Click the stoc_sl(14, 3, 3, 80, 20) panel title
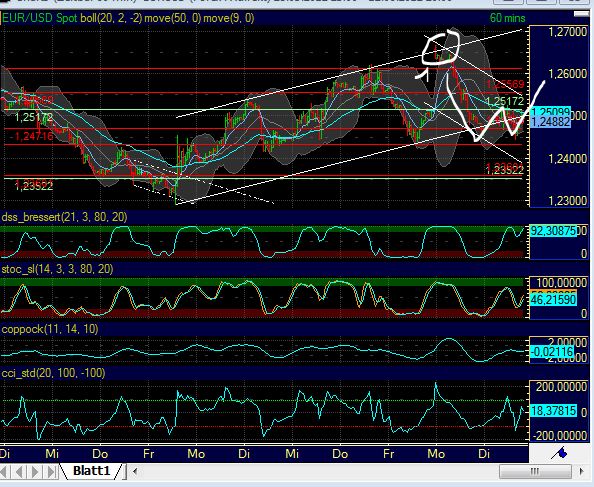 coord(58,269)
